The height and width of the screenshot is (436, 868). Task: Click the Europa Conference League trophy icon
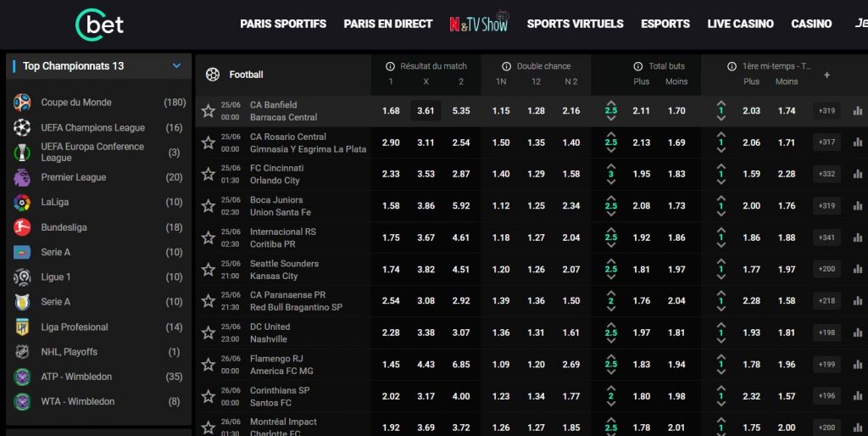click(x=22, y=153)
